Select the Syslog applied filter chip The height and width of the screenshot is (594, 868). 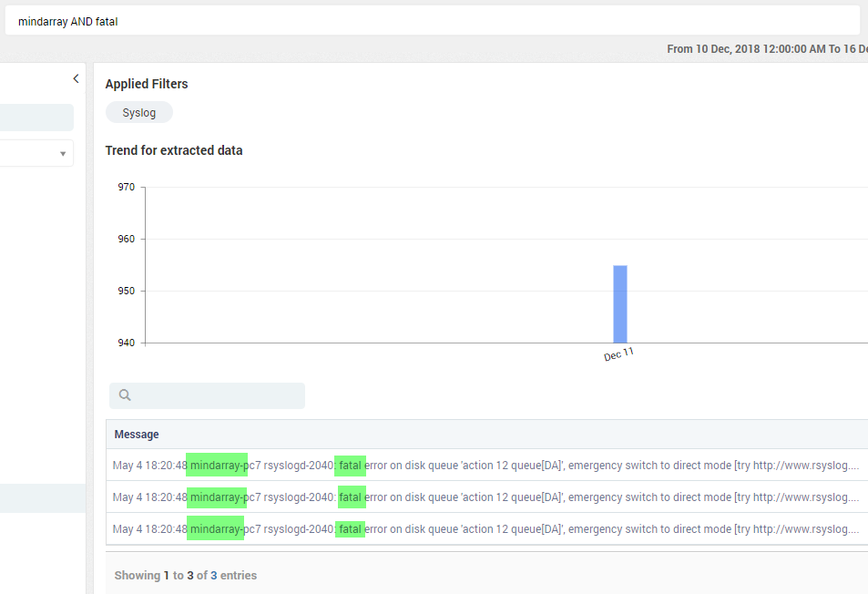tap(139, 112)
